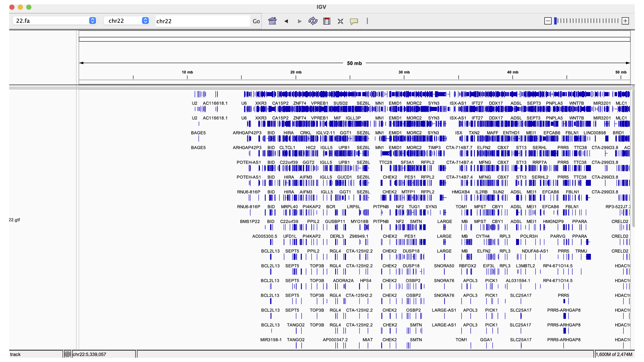Screen dimensions: 644x362
Task: Click the refresh screen icon
Action: (x=313, y=21)
